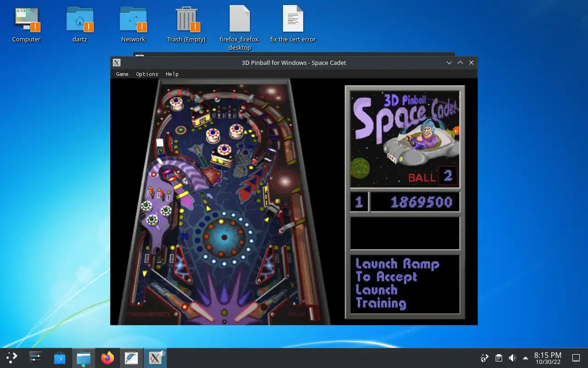588x368 pixels.
Task: Launch Firefox from the taskbar
Action: pos(107,357)
